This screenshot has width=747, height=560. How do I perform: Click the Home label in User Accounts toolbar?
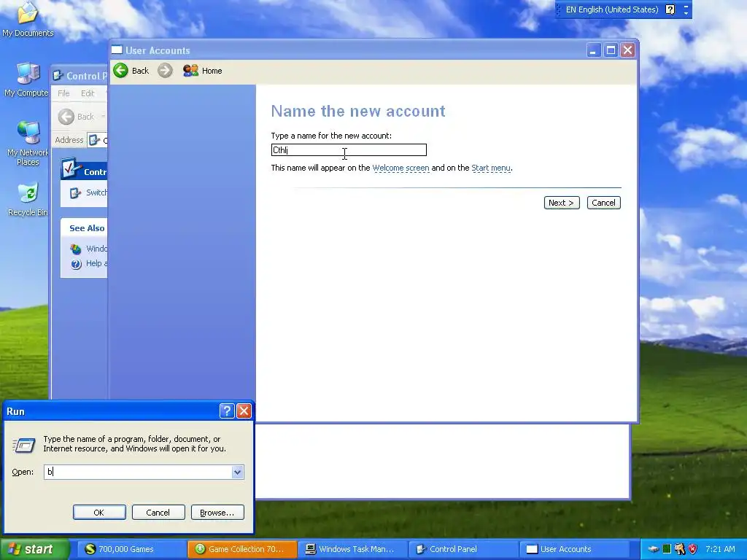tap(212, 71)
